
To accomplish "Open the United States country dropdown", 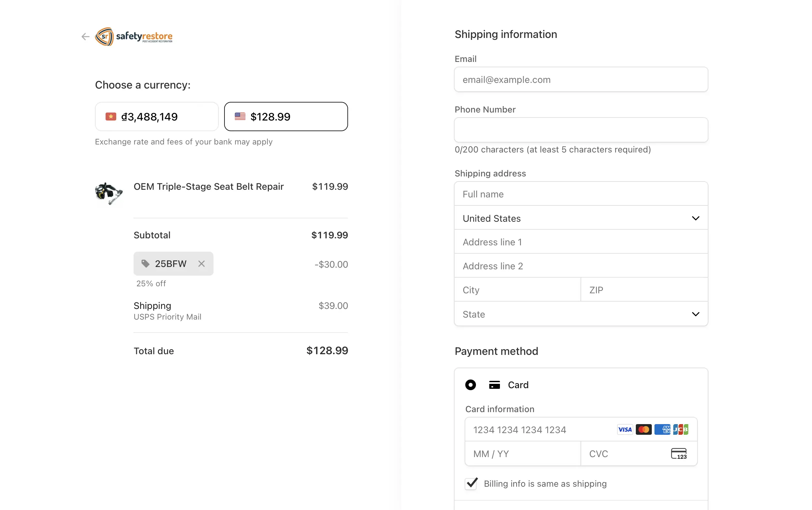I will (581, 218).
